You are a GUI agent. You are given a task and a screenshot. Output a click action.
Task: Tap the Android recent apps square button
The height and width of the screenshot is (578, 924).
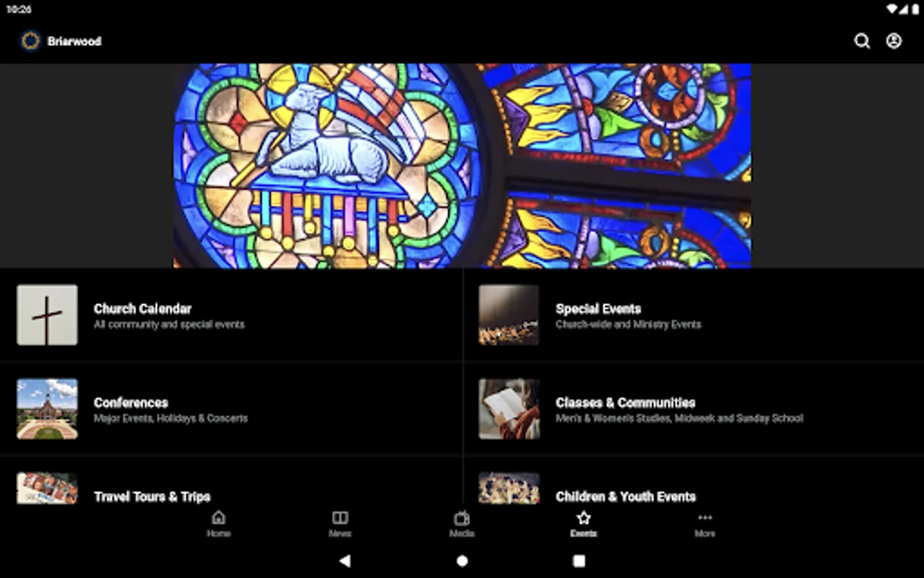(579, 561)
